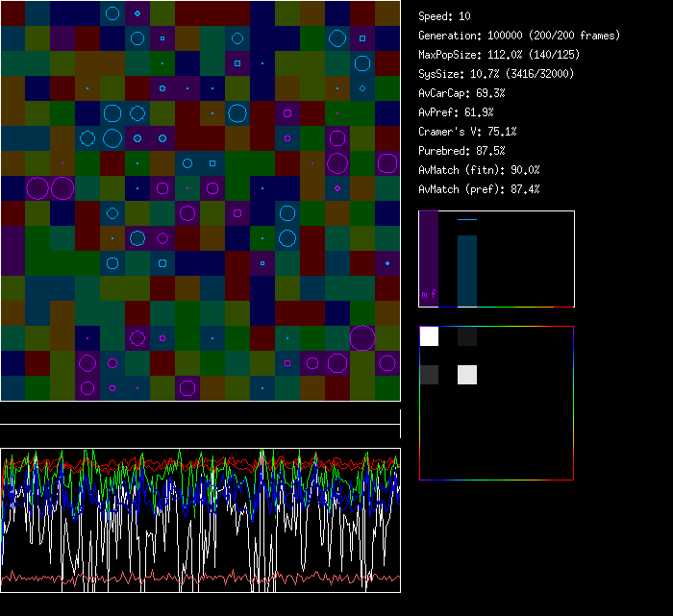The width and height of the screenshot is (673, 616).
Task: Select the magenta diamond marker in the grid
Action: coord(337,188)
